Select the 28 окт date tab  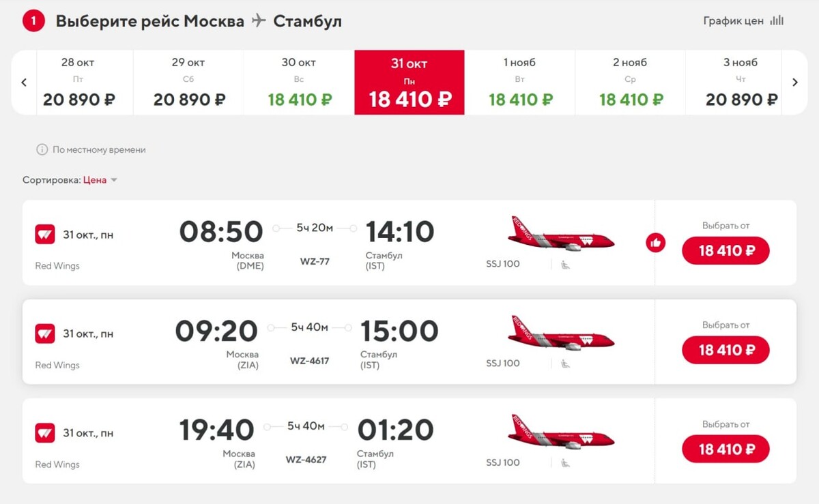click(x=78, y=83)
